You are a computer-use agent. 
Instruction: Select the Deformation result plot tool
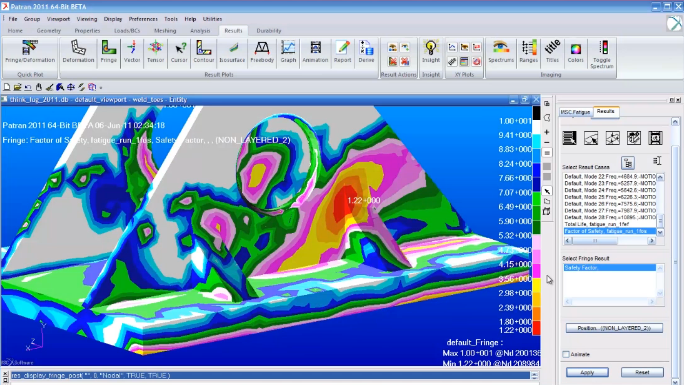[x=78, y=52]
